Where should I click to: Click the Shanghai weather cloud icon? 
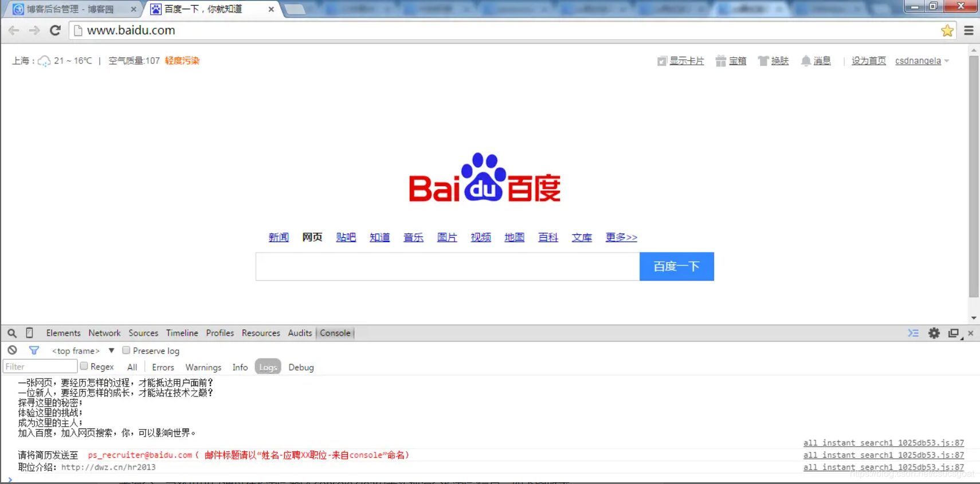pos(44,61)
